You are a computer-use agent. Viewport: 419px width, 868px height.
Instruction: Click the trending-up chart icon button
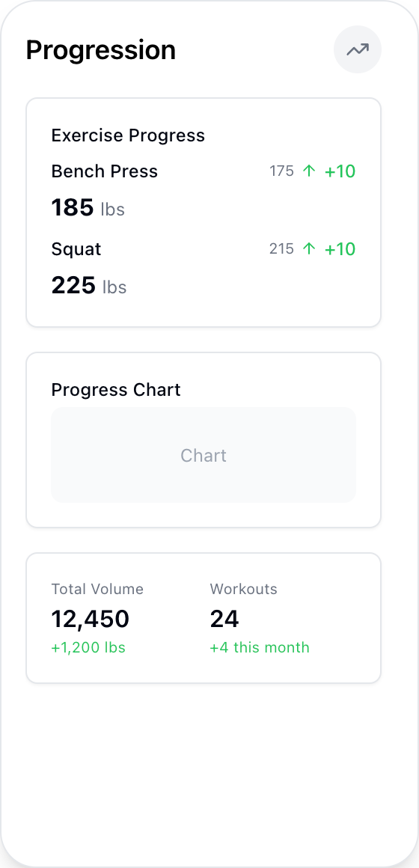coord(357,50)
